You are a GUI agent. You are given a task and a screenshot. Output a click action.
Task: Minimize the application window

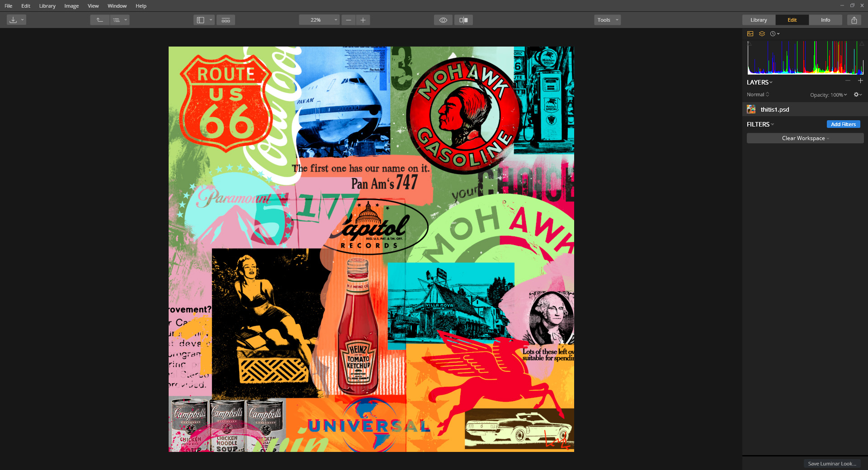(842, 5)
